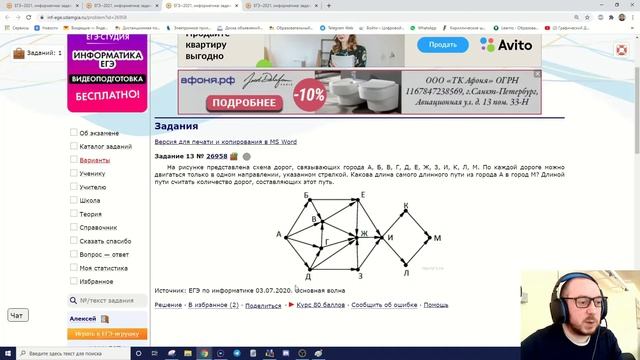Viewport: 640px width, 360px height.
Task: Tick the box beside Об экзамене
Action: click(x=73, y=132)
